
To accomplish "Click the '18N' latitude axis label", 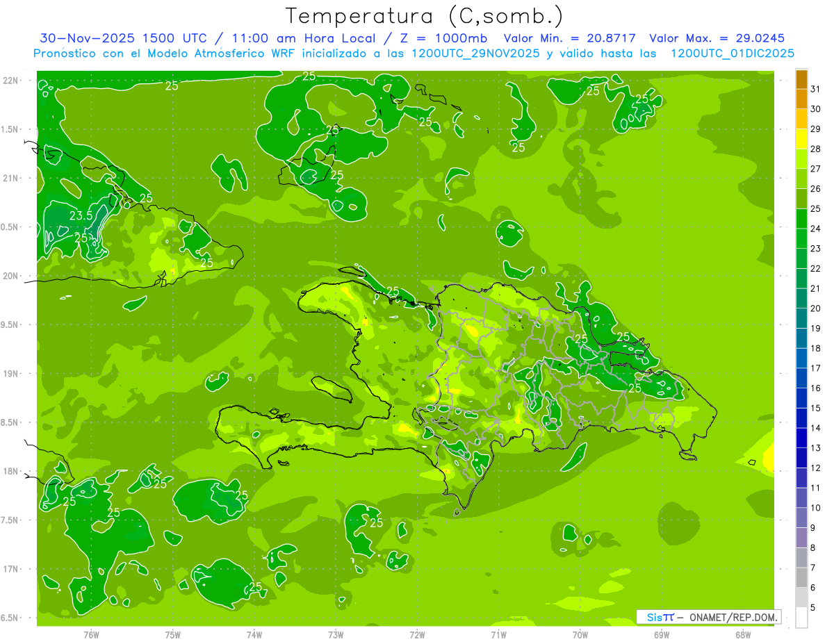I will tap(10, 471).
